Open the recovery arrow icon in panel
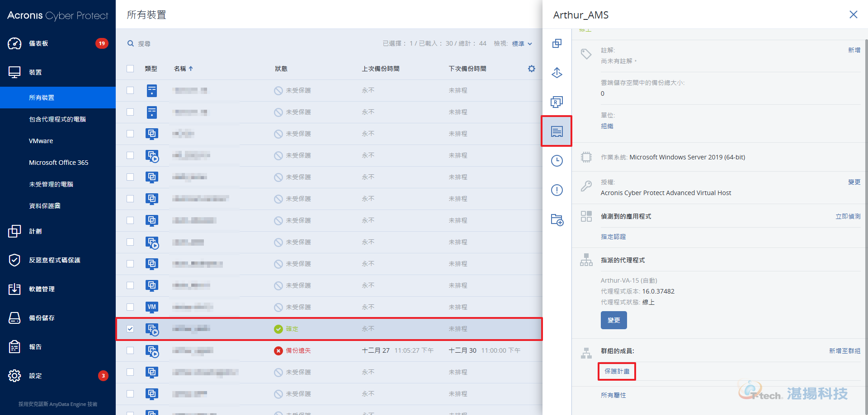Screen dimensions: 868x415 click(x=557, y=72)
